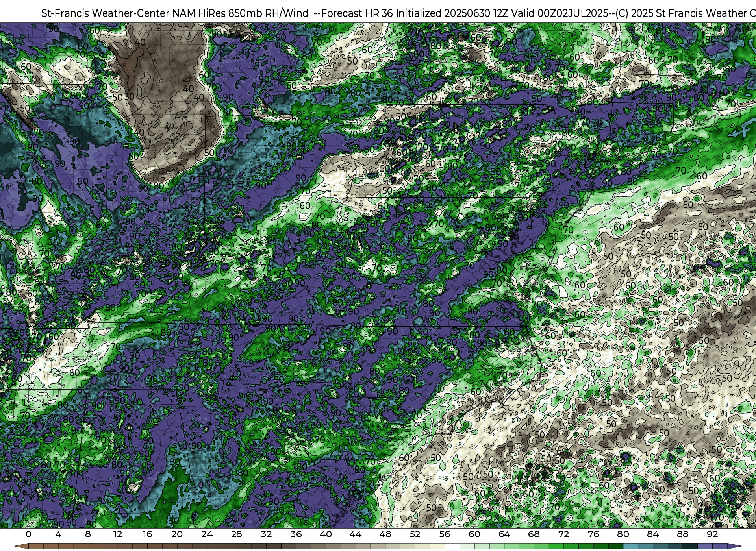Screen dimensions: 756x551
Task: Click the '84' color bar tick label
Action: click(653, 534)
